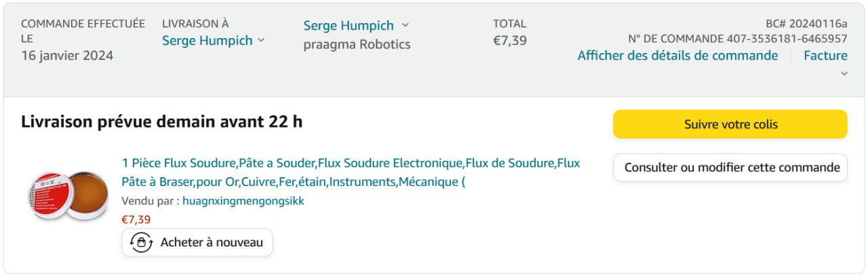Click Serge Humpich name above praagma Robotics
Screen dimensions: 868x277
click(x=348, y=26)
